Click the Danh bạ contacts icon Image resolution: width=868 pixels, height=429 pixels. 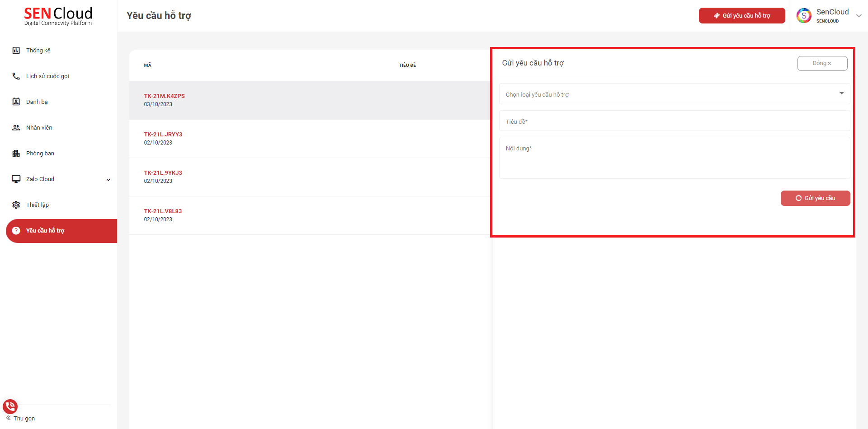16,102
